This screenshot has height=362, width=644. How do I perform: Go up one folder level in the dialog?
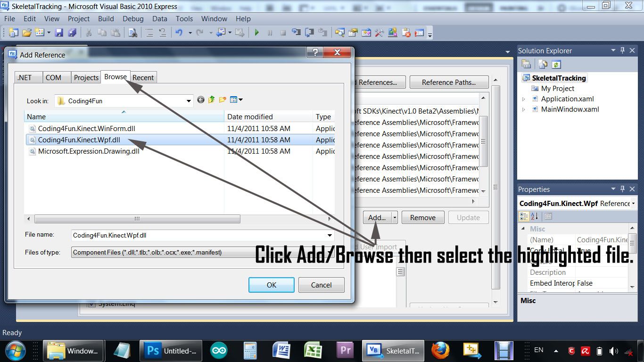[211, 100]
